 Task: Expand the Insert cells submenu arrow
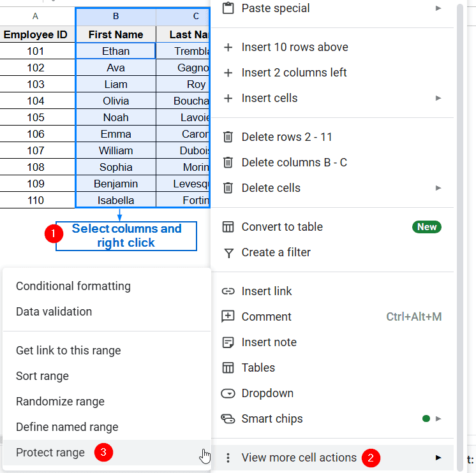tap(438, 98)
